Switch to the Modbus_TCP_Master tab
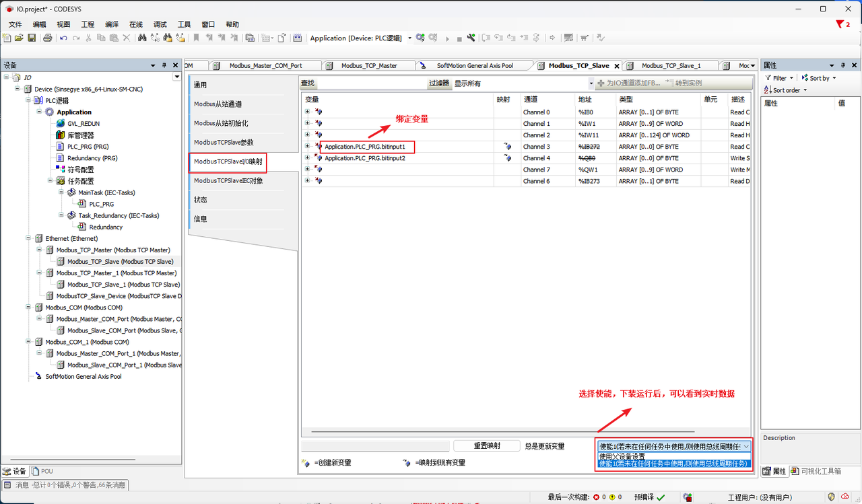The width and height of the screenshot is (862, 504). tap(368, 65)
